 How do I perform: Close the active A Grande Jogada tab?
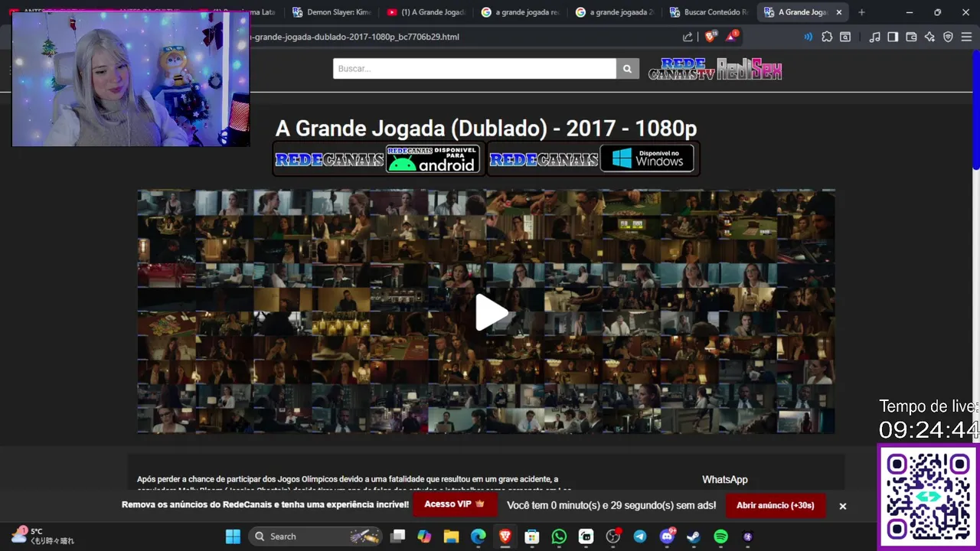(x=839, y=12)
